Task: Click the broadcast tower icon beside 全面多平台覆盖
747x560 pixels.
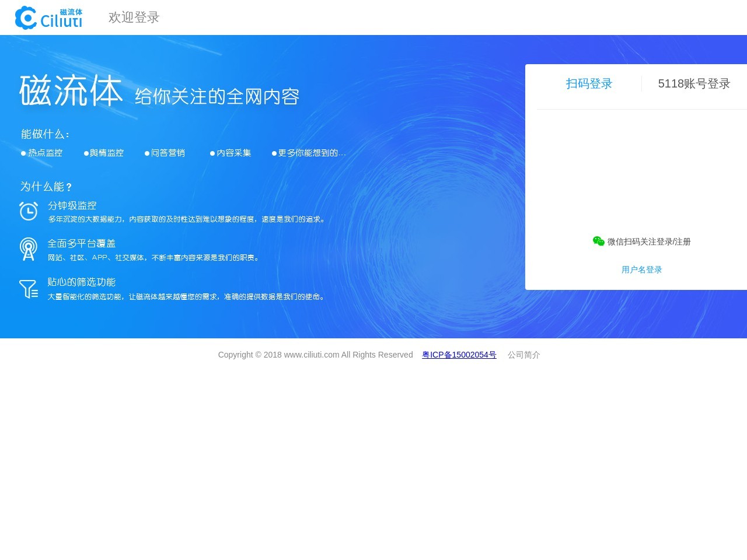Action: tap(29, 249)
